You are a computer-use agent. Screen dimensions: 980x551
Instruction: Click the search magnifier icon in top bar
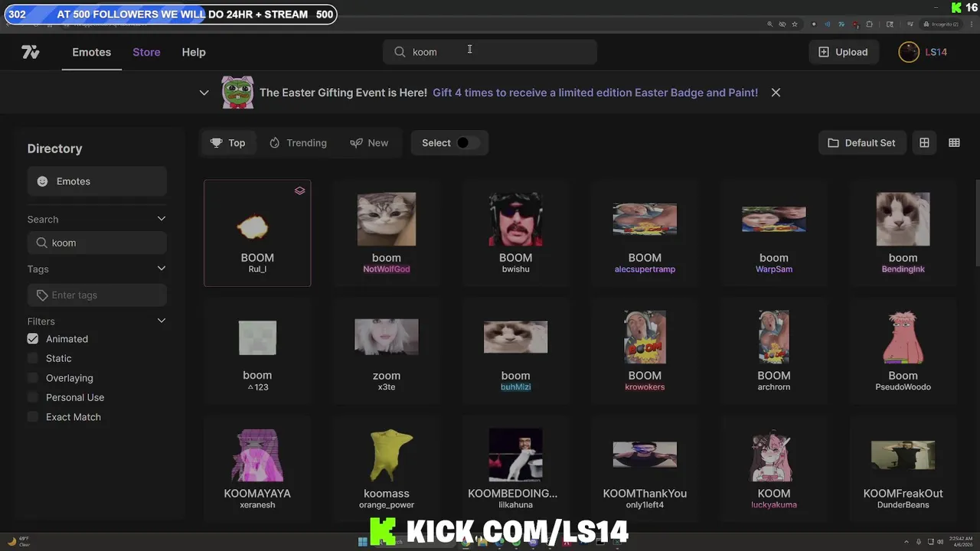(x=400, y=52)
